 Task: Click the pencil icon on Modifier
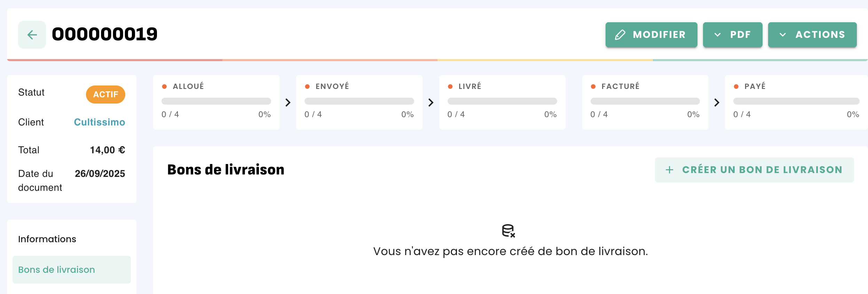[620, 35]
